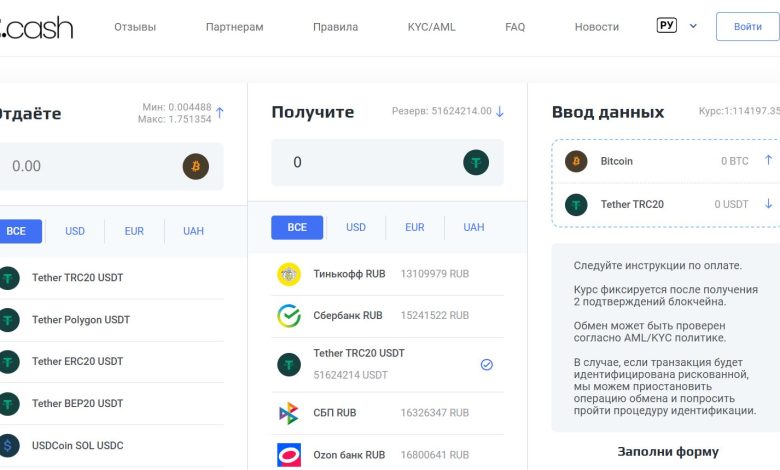Viewport: 780px width, 470px height.
Task: Toggle the checkmark on Tether TRC20 USDT
Action: click(x=486, y=365)
